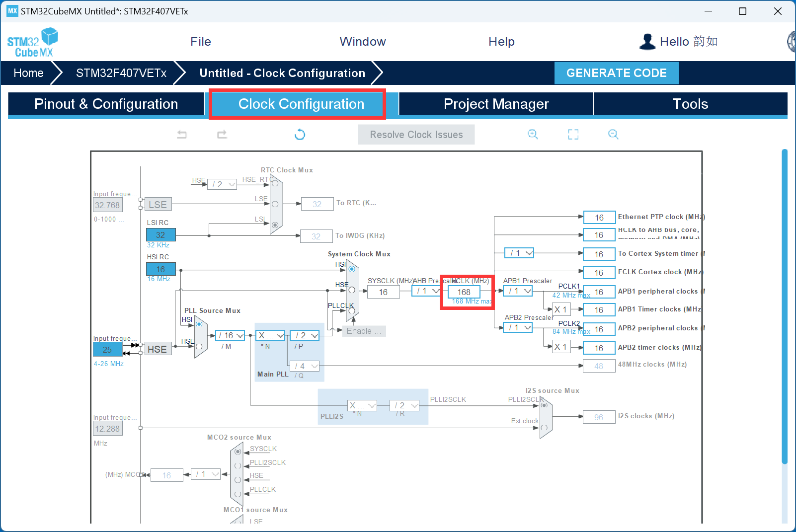Open the APB1 Prescaler dropdown
The width and height of the screenshot is (796, 532).
point(518,291)
